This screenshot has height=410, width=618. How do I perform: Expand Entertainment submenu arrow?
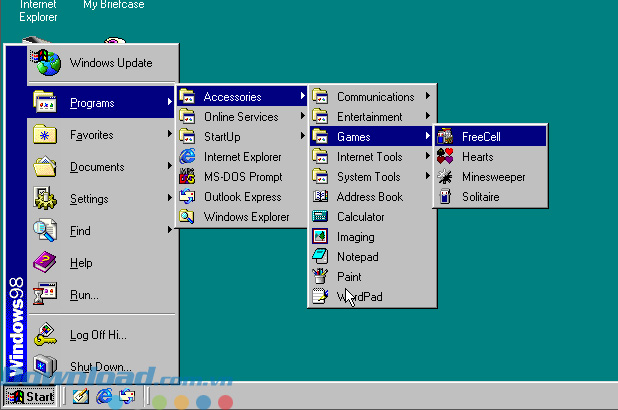point(428,116)
